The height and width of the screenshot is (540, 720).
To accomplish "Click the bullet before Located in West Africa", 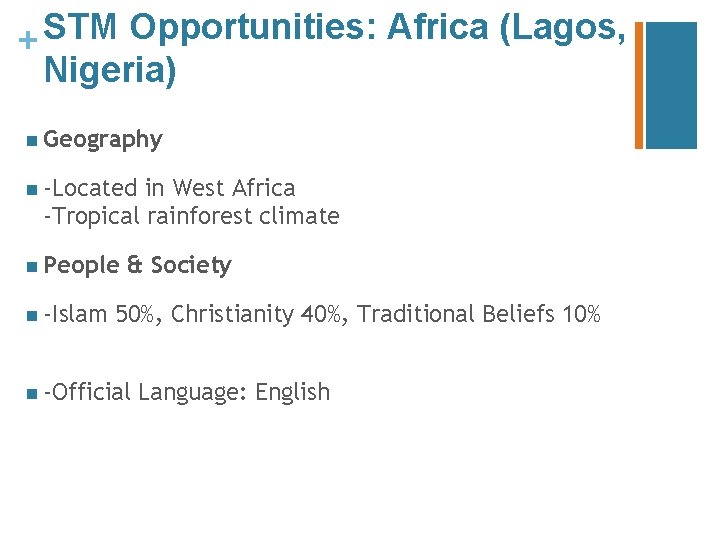I will point(33,188).
